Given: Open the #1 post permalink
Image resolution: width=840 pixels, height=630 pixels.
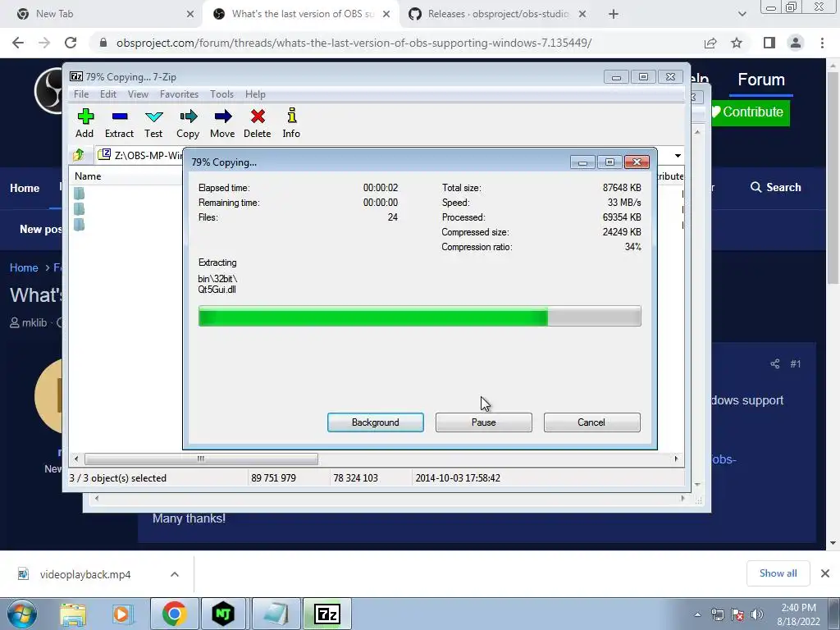Looking at the screenshot, I should pos(796,364).
